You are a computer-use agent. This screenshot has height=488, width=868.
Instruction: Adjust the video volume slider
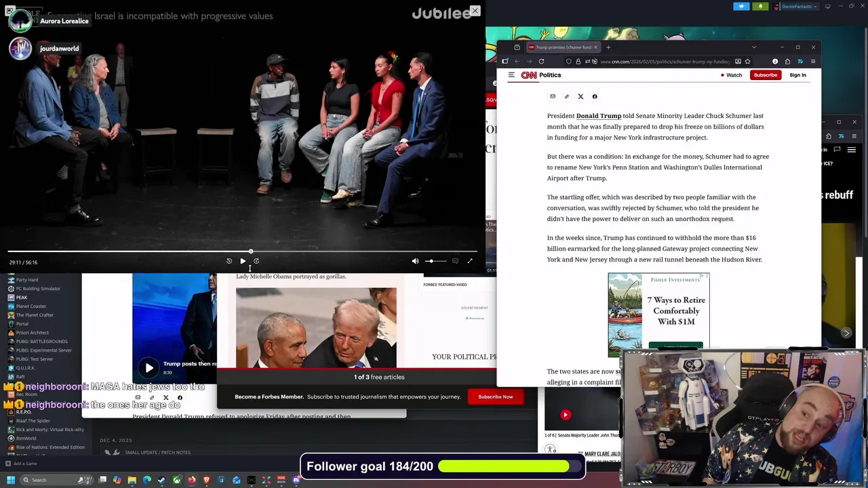pos(436,261)
